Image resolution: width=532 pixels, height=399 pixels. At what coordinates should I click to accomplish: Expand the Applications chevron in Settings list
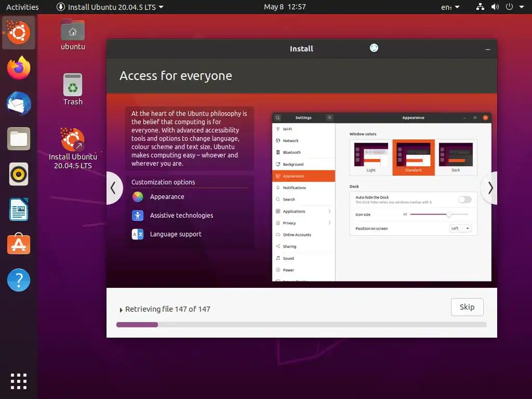[329, 211]
